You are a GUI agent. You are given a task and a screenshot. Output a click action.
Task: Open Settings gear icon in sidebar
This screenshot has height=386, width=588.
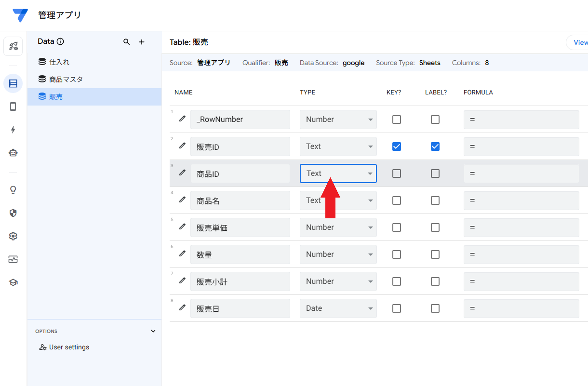[x=13, y=236]
